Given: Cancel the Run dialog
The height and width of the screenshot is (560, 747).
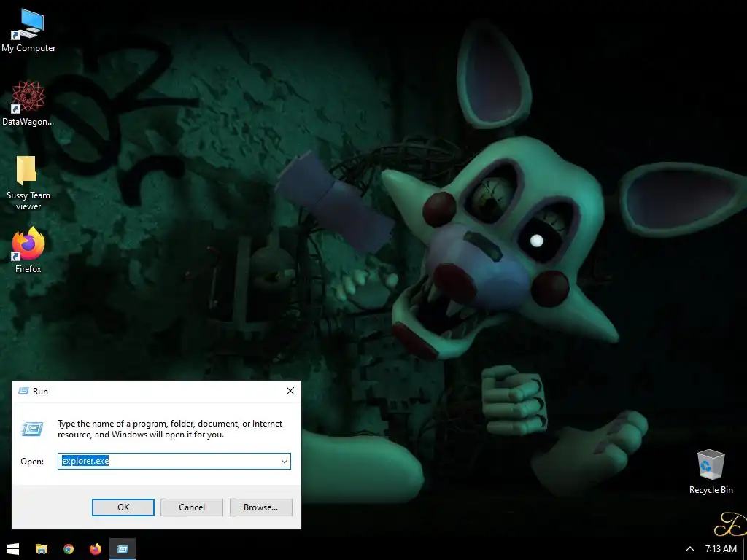Looking at the screenshot, I should [x=192, y=507].
